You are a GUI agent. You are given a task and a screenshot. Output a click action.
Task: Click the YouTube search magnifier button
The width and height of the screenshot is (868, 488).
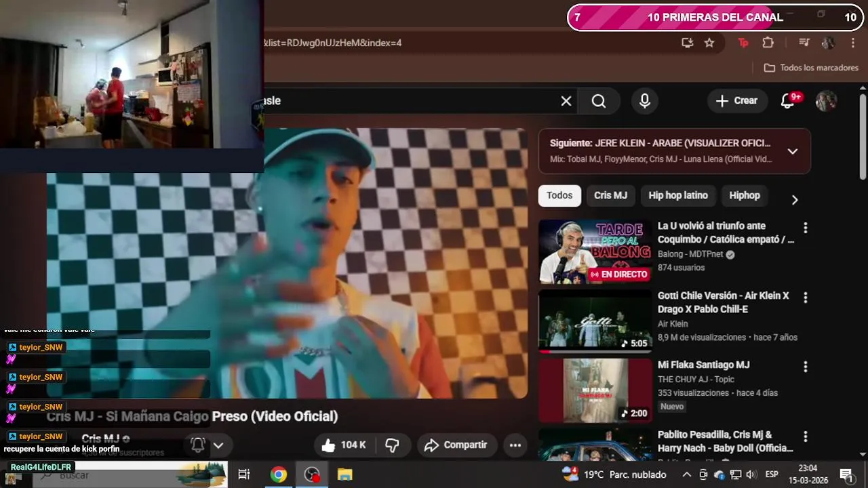599,101
